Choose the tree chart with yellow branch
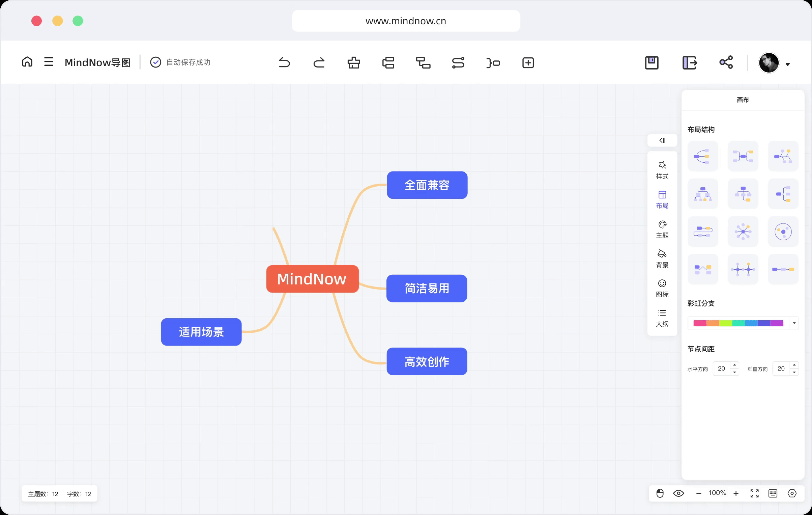Viewport: 812px width, 515px height. click(x=743, y=194)
